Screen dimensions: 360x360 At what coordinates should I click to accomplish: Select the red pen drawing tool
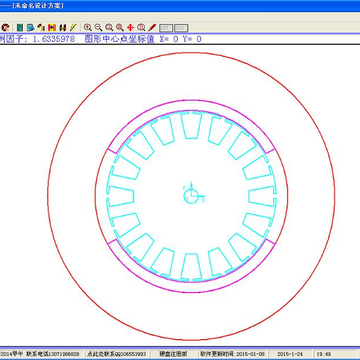tap(152, 27)
